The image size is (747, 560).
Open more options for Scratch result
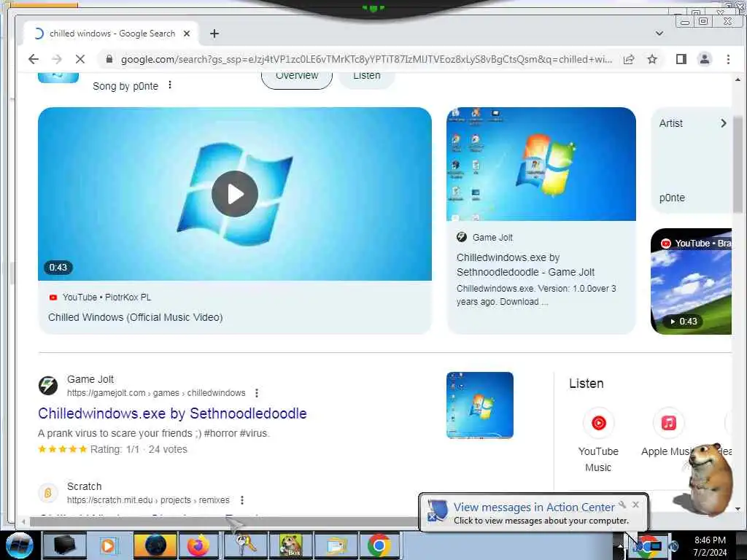[242, 500]
